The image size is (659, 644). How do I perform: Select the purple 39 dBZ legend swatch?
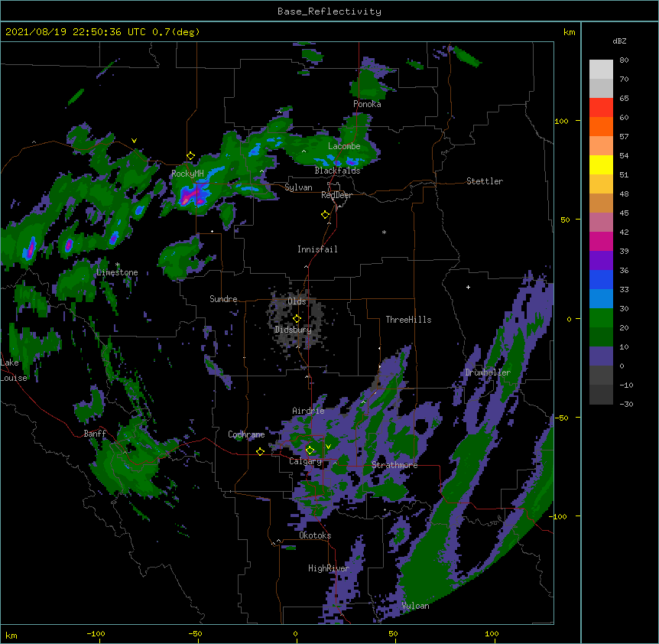click(x=601, y=260)
